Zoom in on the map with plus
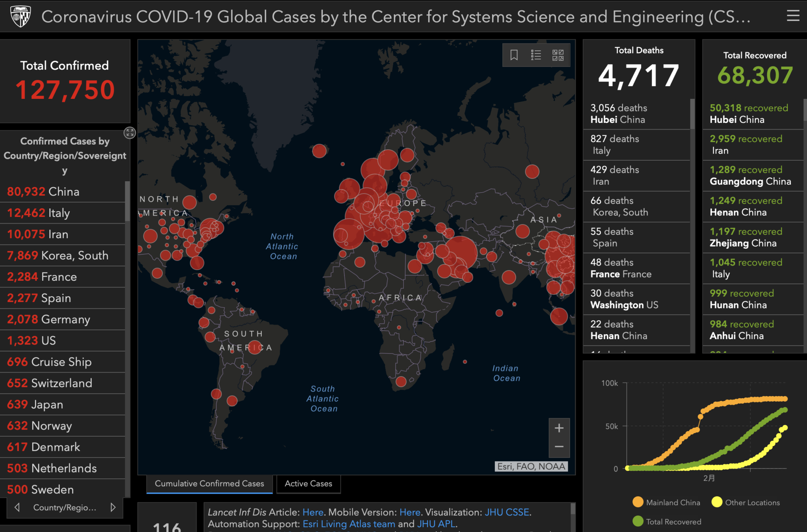This screenshot has width=807, height=532. click(x=559, y=428)
